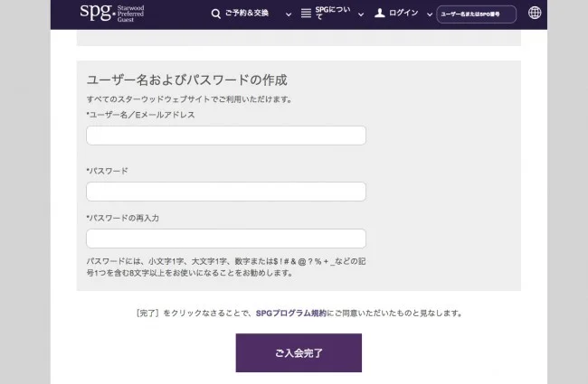Expand the chevron after ご予約＆交換

pyautogui.click(x=289, y=14)
